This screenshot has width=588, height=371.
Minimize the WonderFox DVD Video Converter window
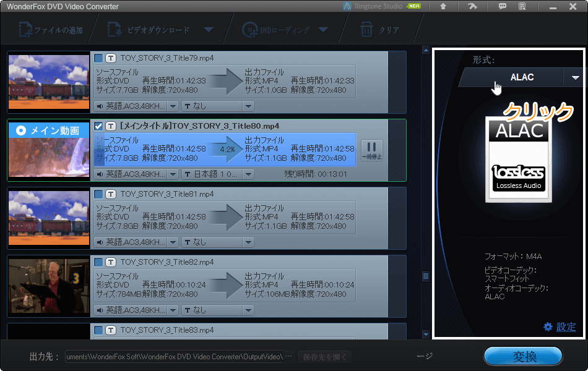(553, 7)
